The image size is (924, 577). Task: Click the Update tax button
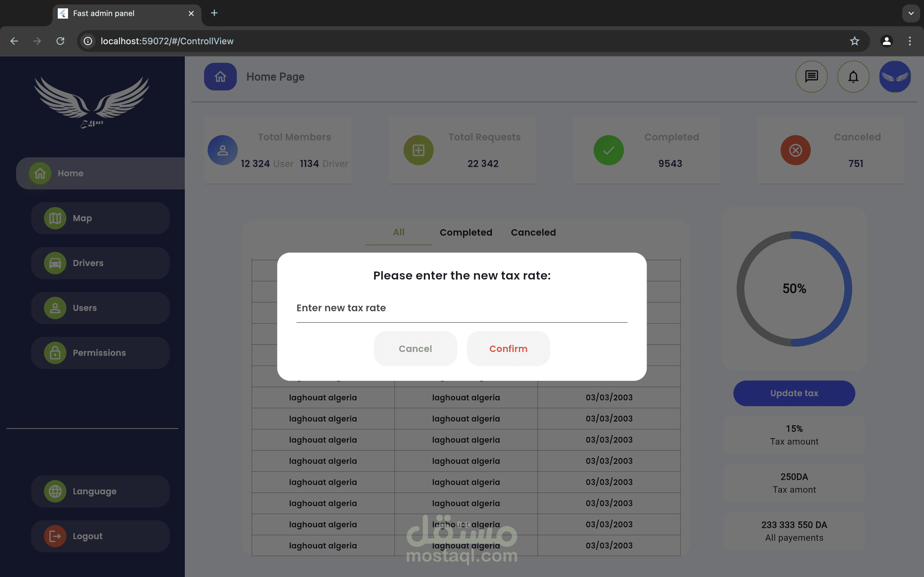pyautogui.click(x=794, y=393)
